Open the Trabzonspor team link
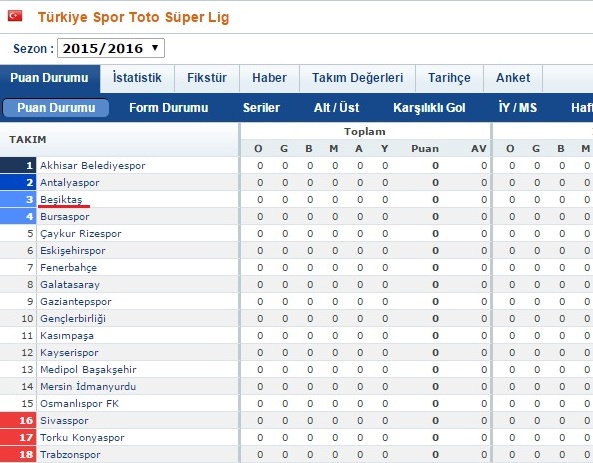Screen dimensions: 593x463 tap(70, 454)
